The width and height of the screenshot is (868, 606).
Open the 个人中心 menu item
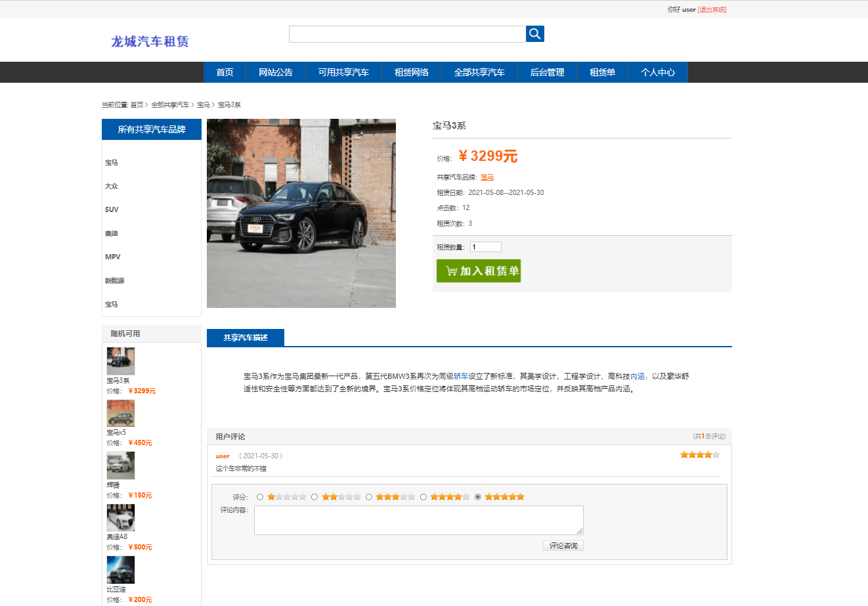(x=659, y=72)
